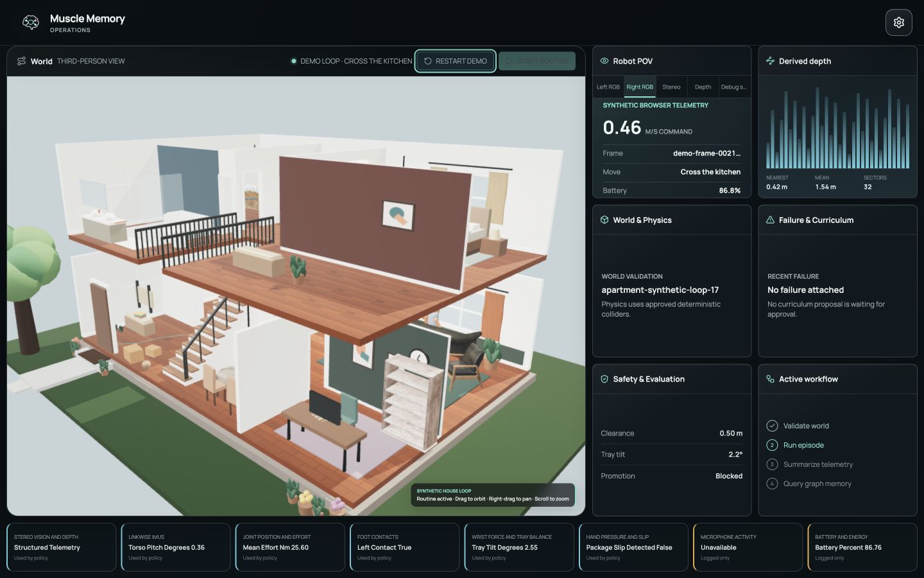Image resolution: width=924 pixels, height=578 pixels.
Task: Click the Robot POV eye icon
Action: tap(604, 61)
